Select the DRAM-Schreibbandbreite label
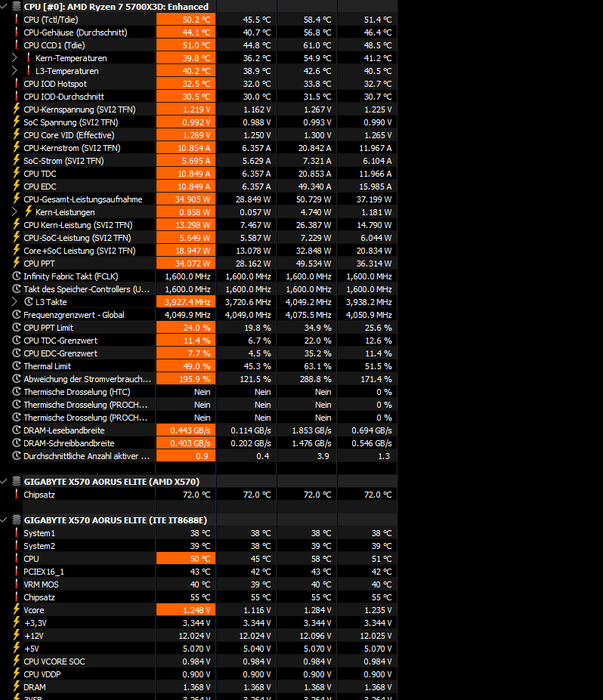The height and width of the screenshot is (700, 603). tap(69, 443)
